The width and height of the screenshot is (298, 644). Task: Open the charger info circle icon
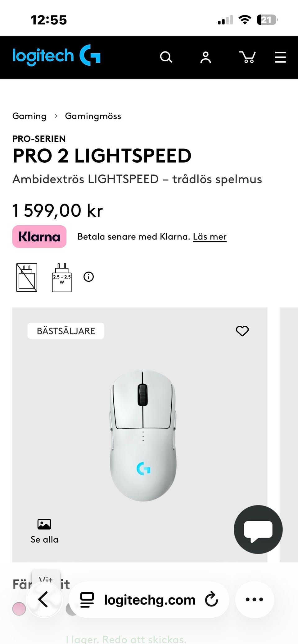[x=88, y=277]
